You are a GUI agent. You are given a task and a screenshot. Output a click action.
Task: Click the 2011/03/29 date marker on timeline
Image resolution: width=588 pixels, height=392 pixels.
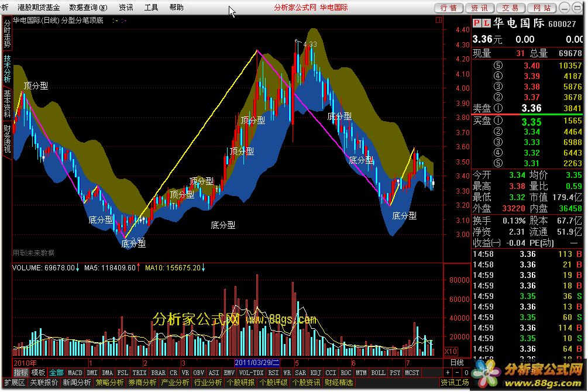[257, 362]
